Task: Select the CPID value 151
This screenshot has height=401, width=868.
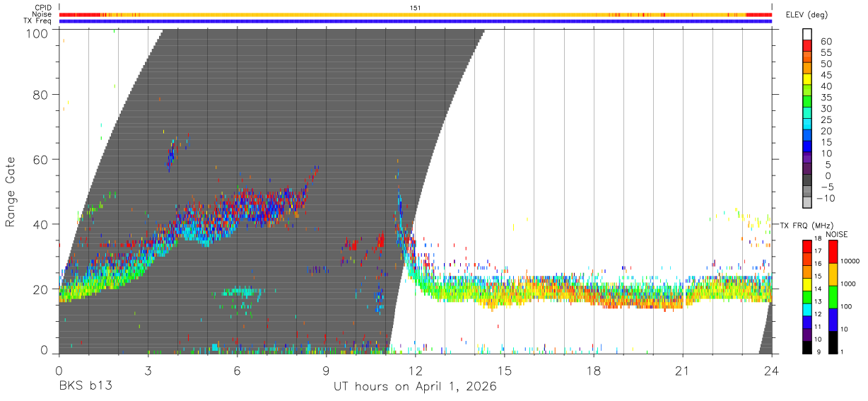Action: click(416, 8)
